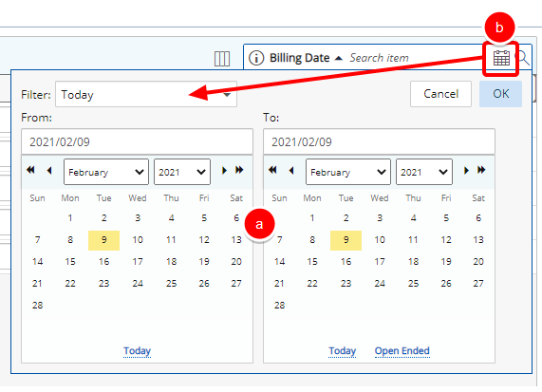Click the Open Ended link
Screen dimensions: 542x392
pyautogui.click(x=402, y=351)
